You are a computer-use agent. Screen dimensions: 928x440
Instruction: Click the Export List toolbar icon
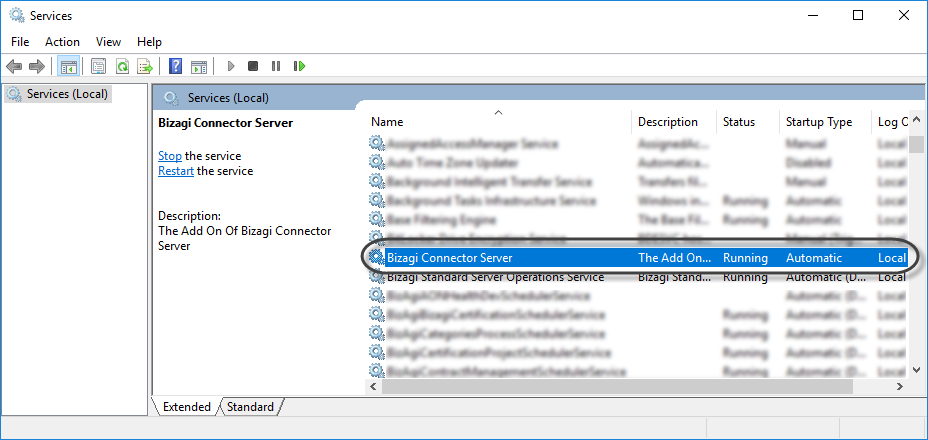145,66
